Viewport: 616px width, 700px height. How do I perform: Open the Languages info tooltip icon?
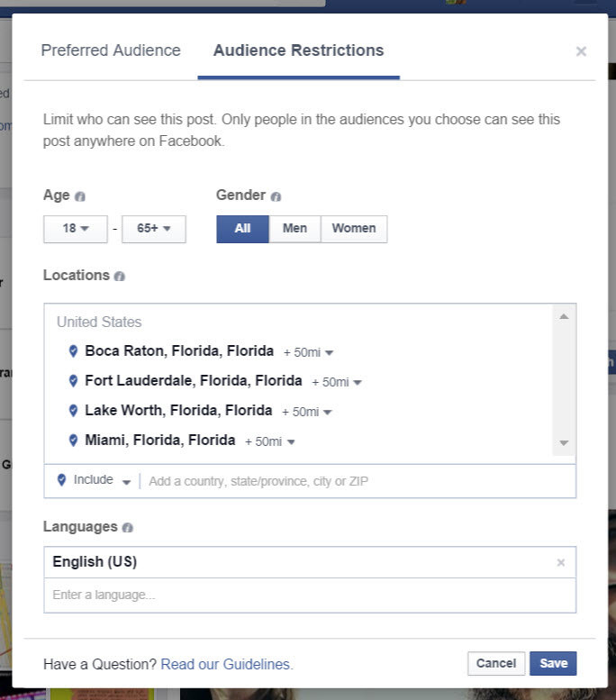127,528
